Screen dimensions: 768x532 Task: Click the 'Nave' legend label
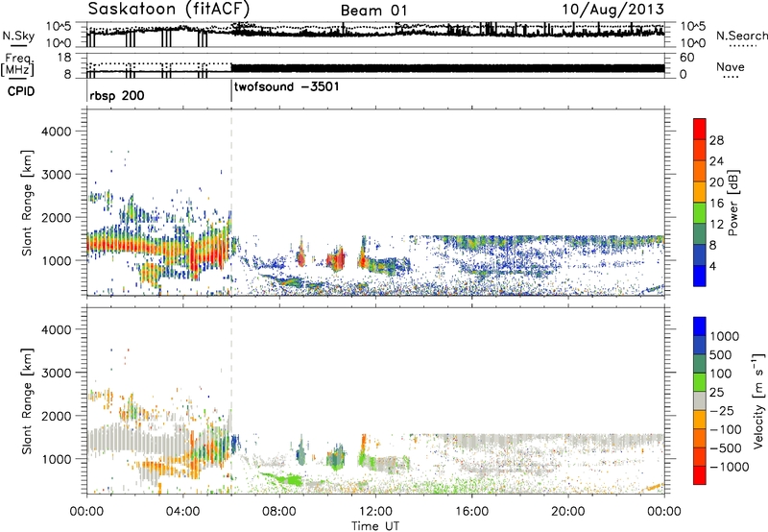click(731, 66)
